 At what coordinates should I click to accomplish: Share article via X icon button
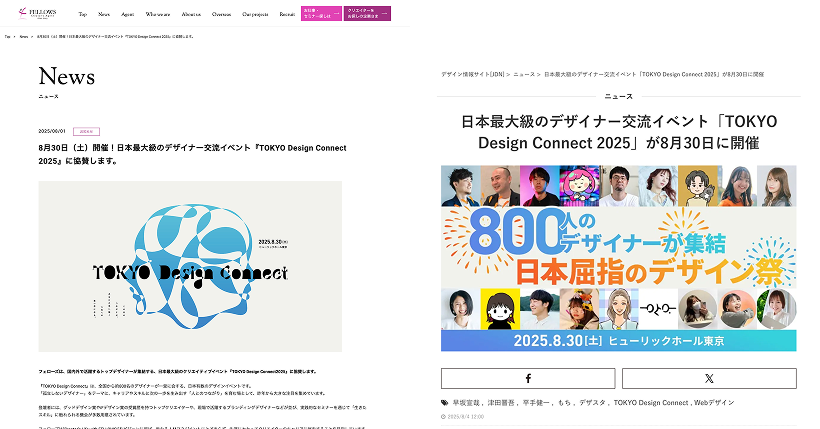(709, 378)
